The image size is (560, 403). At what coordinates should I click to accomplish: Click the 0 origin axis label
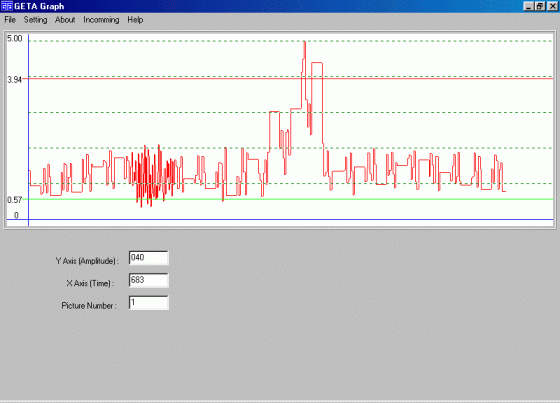(x=16, y=215)
